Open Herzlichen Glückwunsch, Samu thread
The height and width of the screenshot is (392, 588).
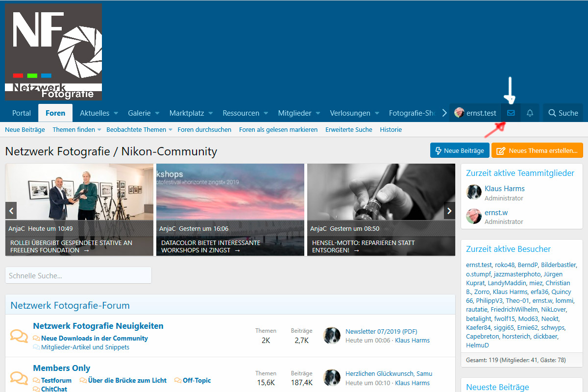click(x=389, y=373)
